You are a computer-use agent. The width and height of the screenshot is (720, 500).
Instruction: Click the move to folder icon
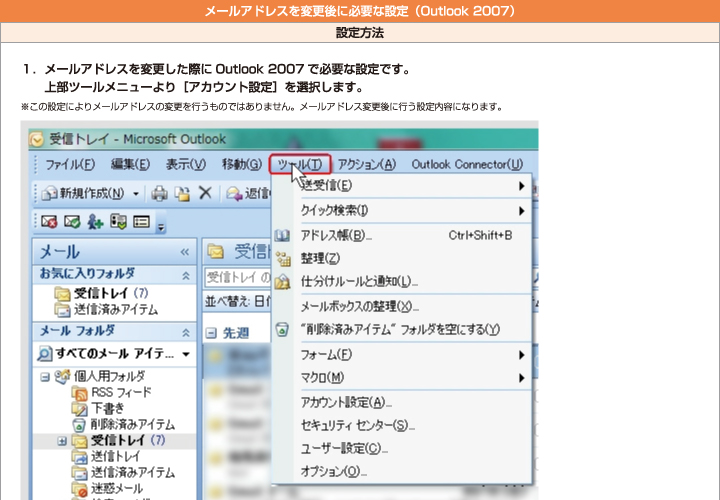182,193
